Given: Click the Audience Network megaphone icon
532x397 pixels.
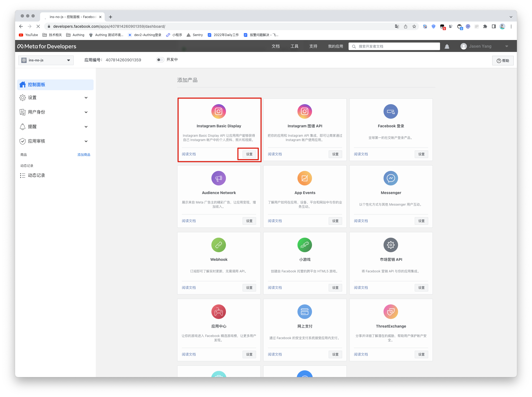Looking at the screenshot, I should pyautogui.click(x=218, y=178).
